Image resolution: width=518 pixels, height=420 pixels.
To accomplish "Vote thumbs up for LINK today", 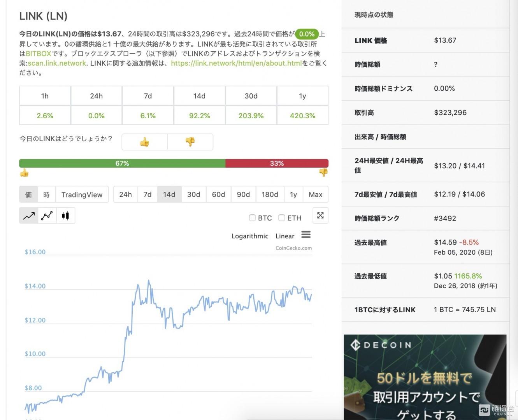I will click(x=144, y=142).
